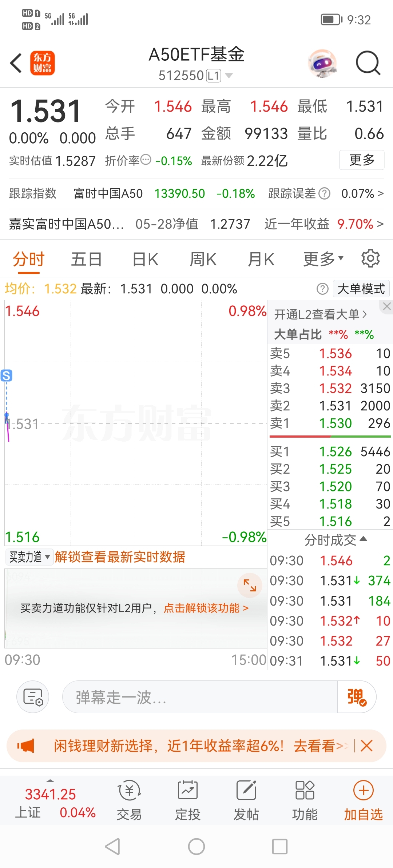Open 嘉实富时中国A50 fund link
This screenshot has height=868, width=393.
click(x=66, y=224)
